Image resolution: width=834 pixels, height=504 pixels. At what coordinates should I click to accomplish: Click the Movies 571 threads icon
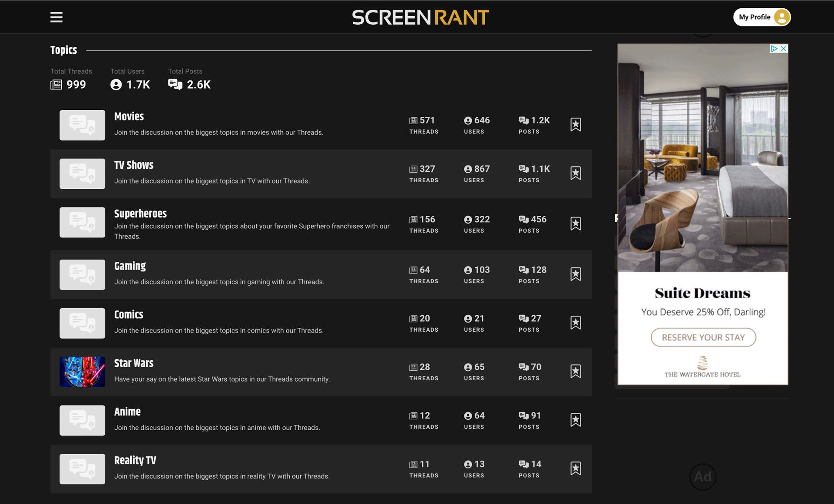click(x=413, y=121)
